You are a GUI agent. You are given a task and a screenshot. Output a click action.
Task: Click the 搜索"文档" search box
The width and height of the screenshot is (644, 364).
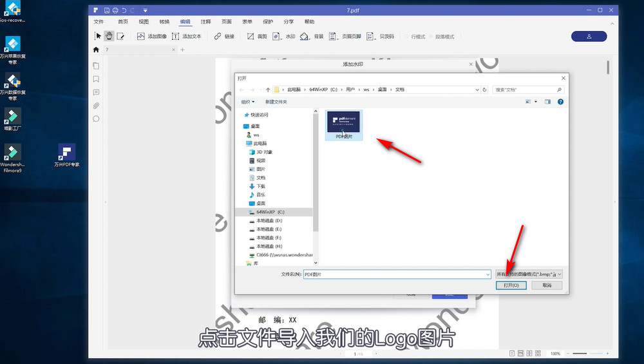pos(528,90)
